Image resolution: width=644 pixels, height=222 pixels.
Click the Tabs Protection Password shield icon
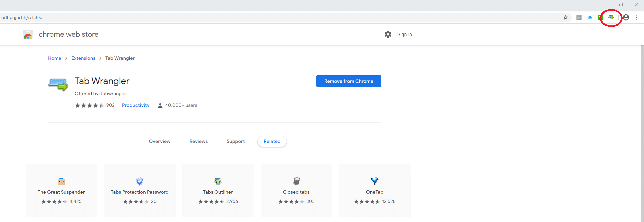coord(140,181)
